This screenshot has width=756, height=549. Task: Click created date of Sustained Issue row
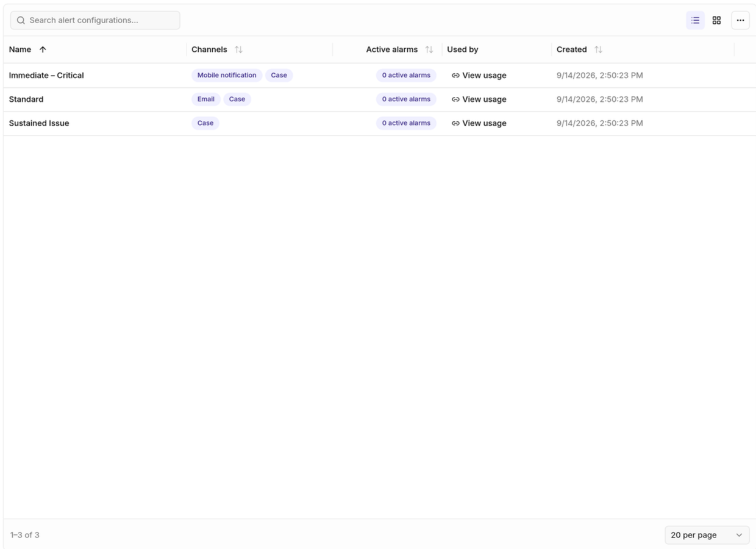pos(600,123)
